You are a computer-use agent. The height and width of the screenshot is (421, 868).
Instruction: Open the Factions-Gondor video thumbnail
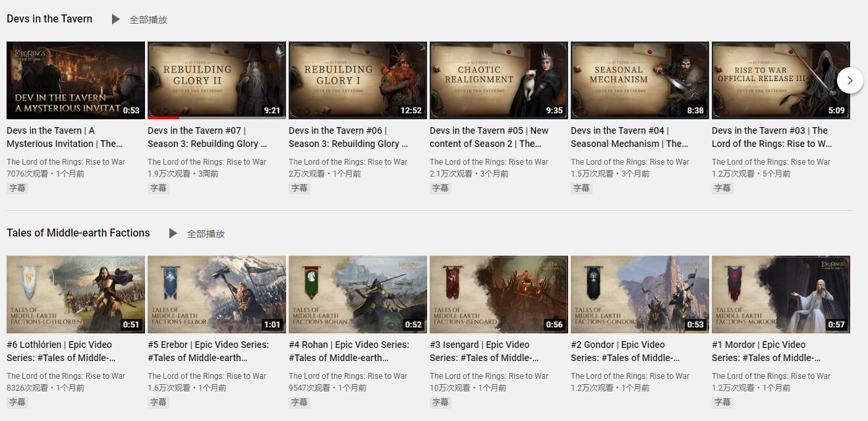640,295
